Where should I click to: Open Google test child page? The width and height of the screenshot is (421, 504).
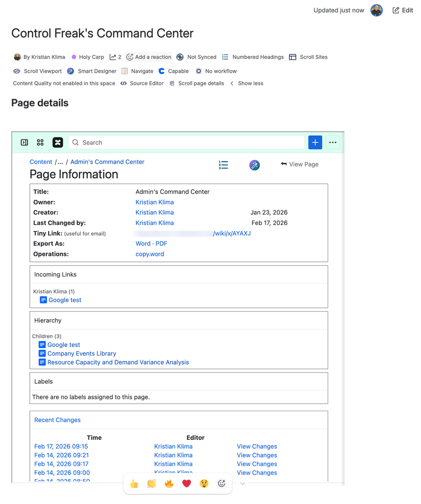(x=64, y=345)
